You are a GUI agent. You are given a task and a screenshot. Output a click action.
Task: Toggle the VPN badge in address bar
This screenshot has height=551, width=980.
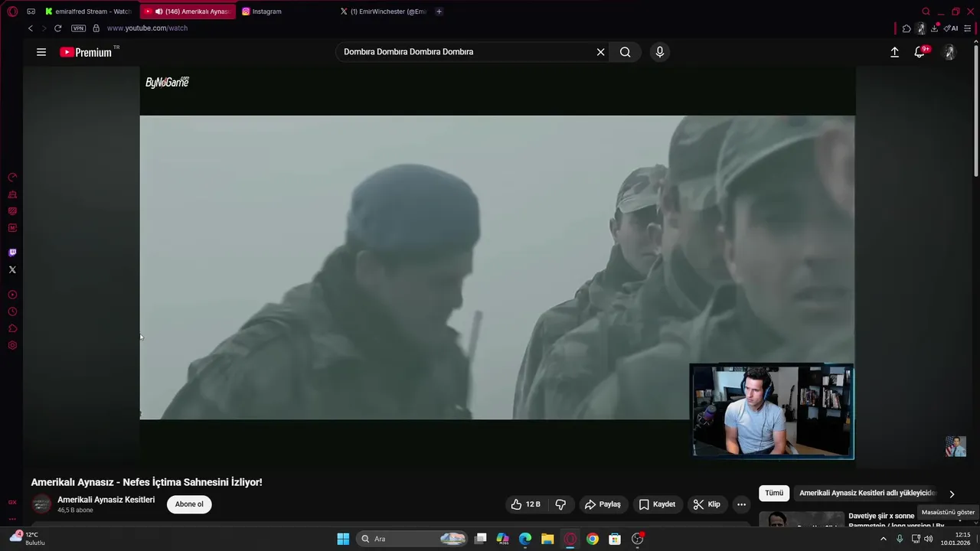78,28
